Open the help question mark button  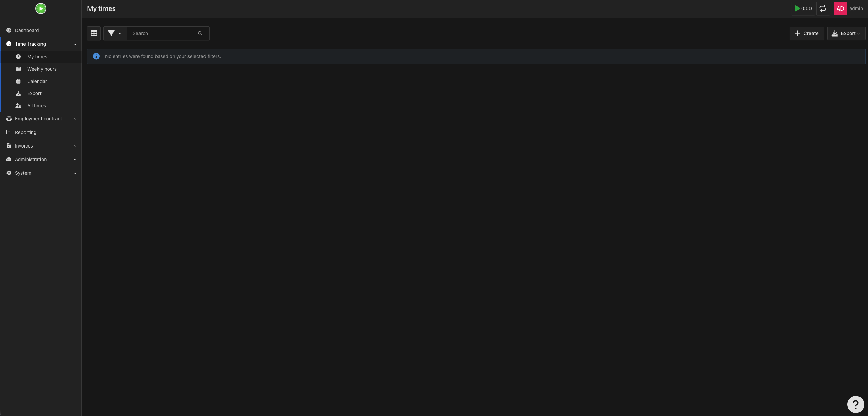coord(855,404)
